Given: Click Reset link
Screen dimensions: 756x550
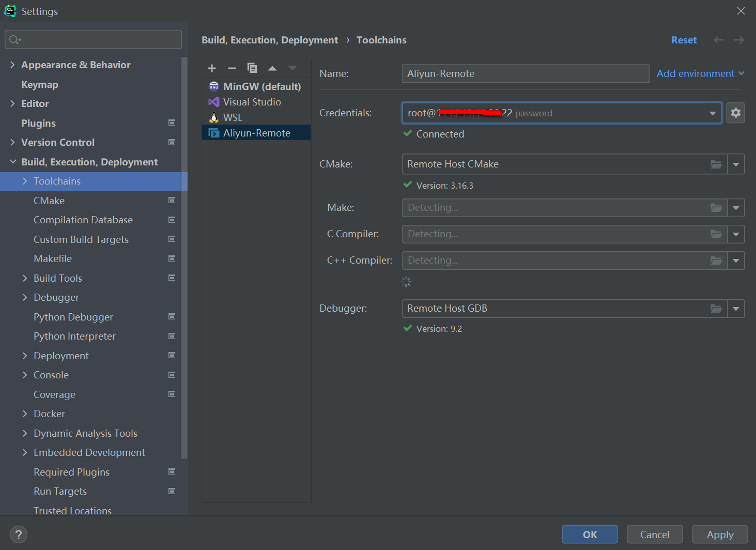Looking at the screenshot, I should [x=684, y=40].
